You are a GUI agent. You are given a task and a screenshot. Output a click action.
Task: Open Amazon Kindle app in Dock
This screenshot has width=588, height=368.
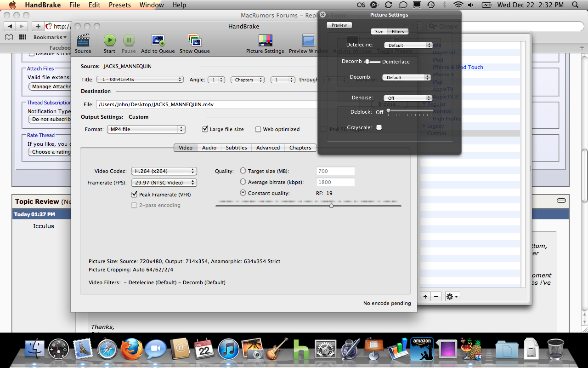[422, 349]
